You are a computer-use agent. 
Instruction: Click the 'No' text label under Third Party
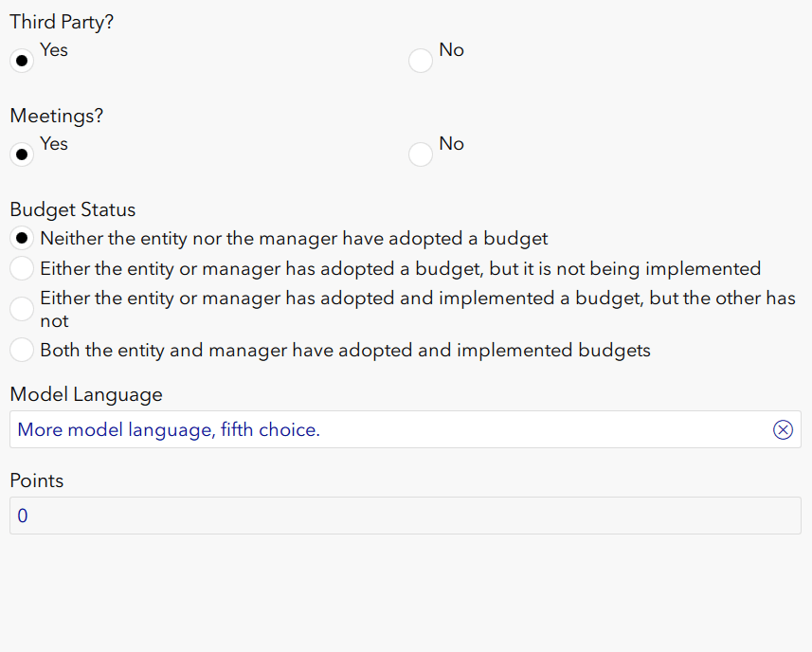pos(451,50)
